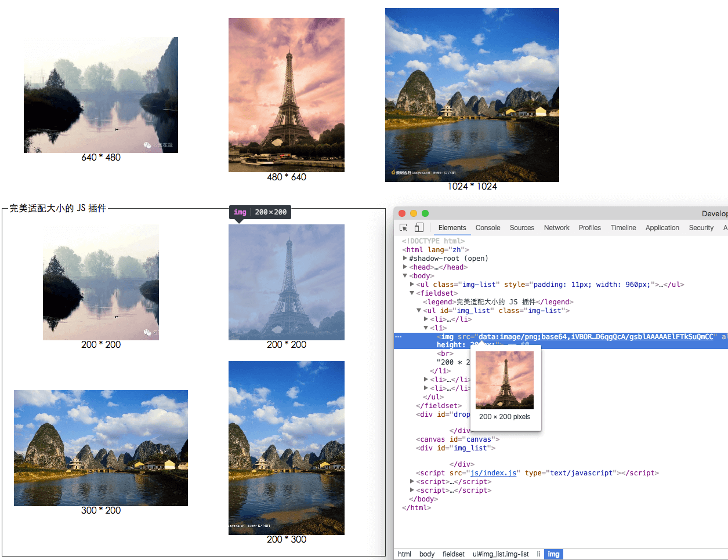Open the Network panel
The width and height of the screenshot is (728, 560).
[556, 228]
